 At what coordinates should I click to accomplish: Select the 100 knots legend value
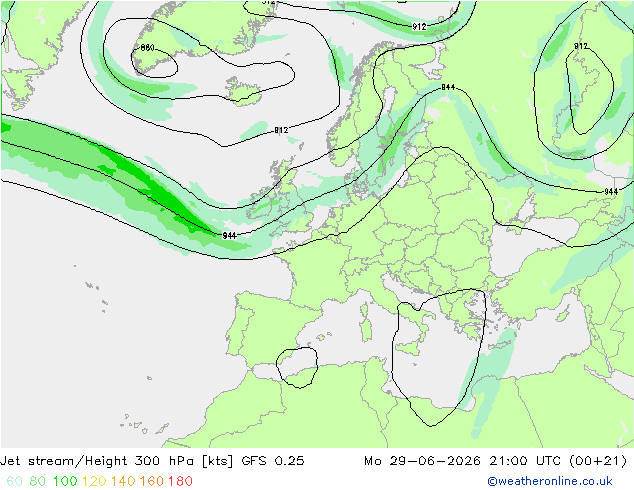click(x=65, y=481)
